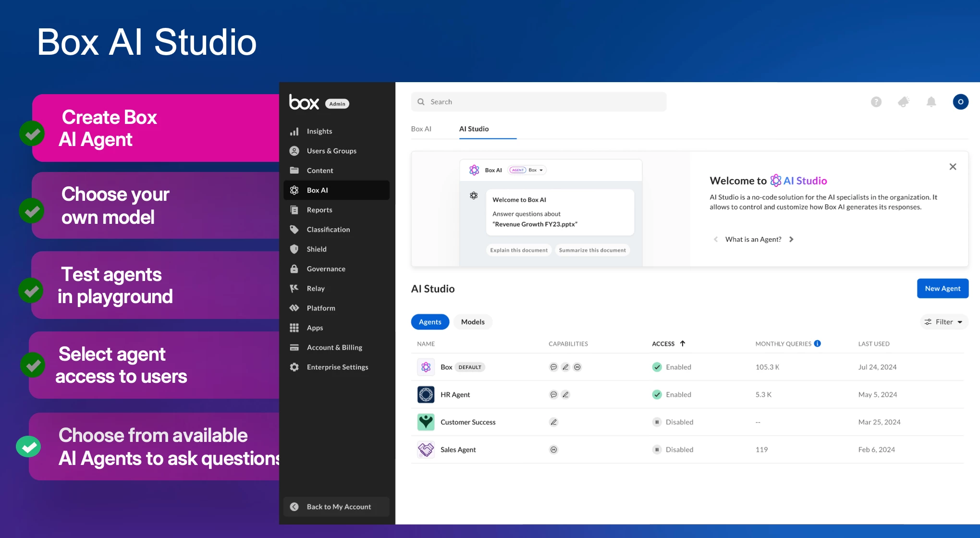
Task: Open the Relay sidebar item
Action: (x=315, y=288)
